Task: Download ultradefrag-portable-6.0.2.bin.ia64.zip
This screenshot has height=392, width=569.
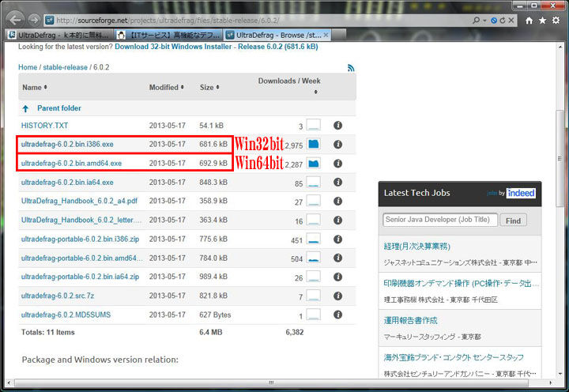Action: point(80,277)
